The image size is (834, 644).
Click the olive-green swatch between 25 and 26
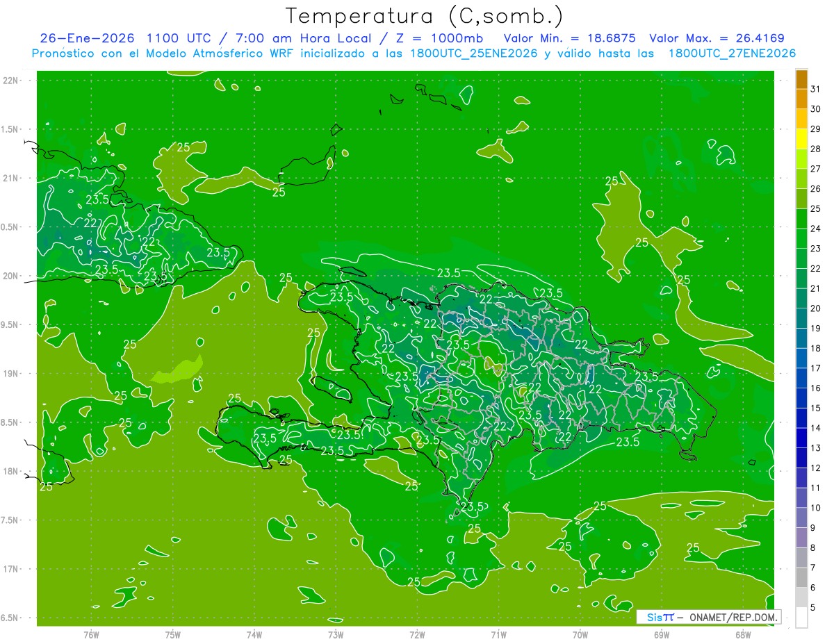[801, 199]
